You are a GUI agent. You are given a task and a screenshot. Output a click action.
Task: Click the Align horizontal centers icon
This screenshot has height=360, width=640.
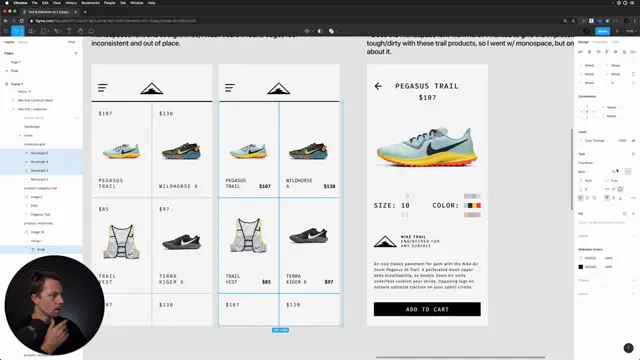coord(589,52)
